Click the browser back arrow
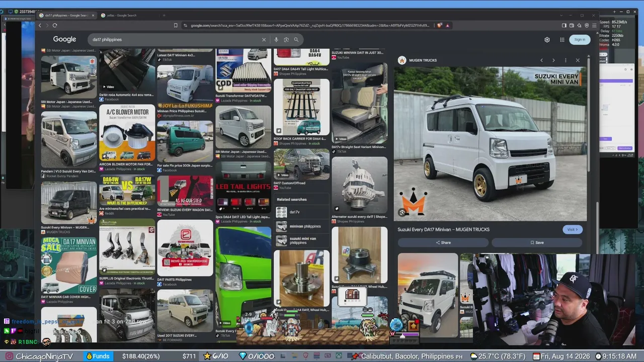Viewport: 644px width, 362px height. [x=40, y=25]
